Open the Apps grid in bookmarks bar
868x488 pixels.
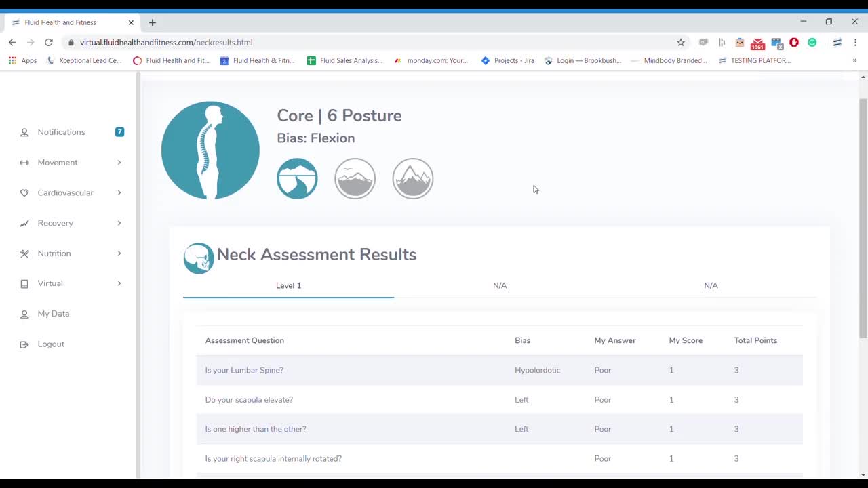pos(22,60)
